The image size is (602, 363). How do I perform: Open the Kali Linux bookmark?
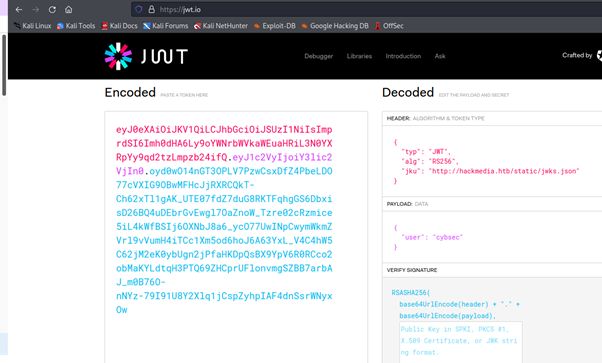[33, 26]
